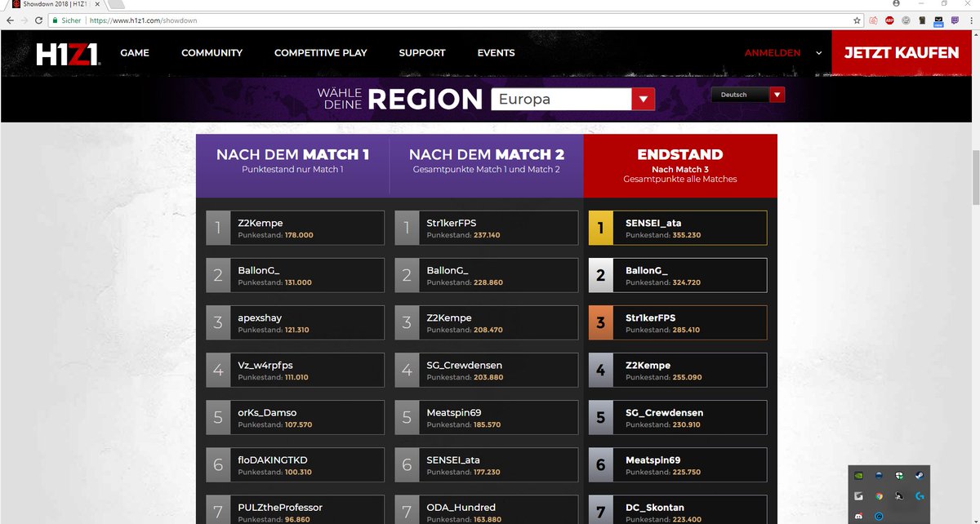This screenshot has width=980, height=524.
Task: Open the Chrome tray icon
Action: 878,495
